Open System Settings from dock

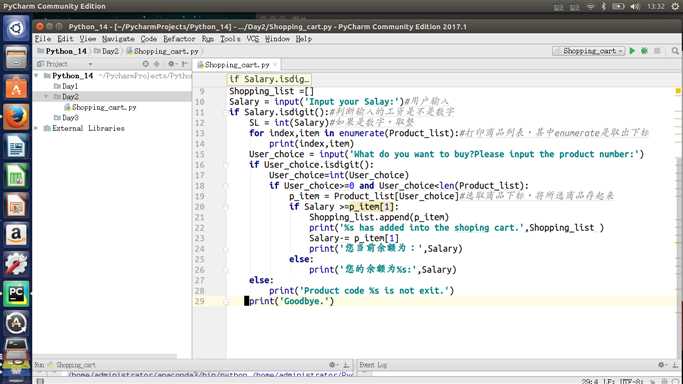(x=16, y=264)
